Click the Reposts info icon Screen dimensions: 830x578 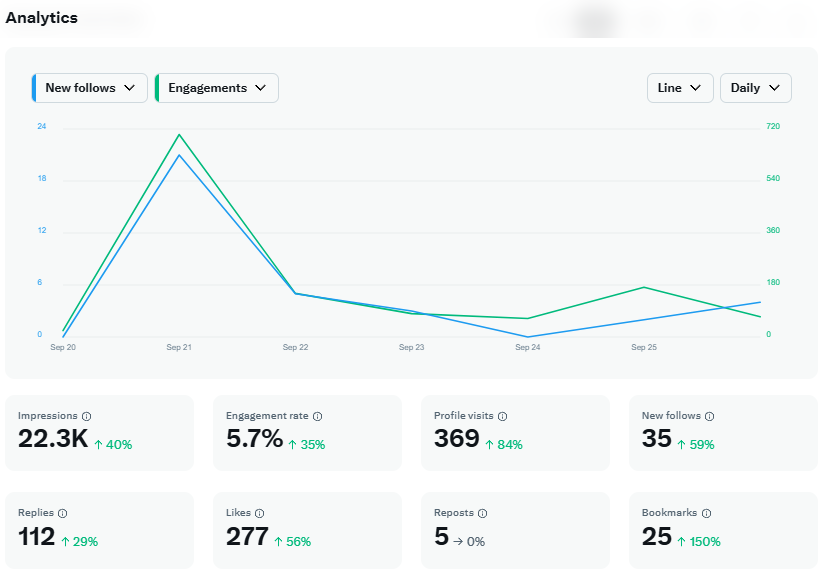click(x=483, y=513)
